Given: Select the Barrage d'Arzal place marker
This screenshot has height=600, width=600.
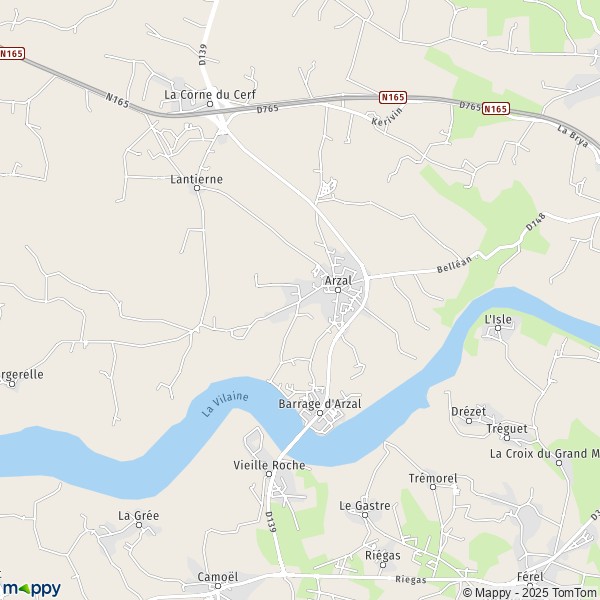Looking at the screenshot, I should point(320,413).
